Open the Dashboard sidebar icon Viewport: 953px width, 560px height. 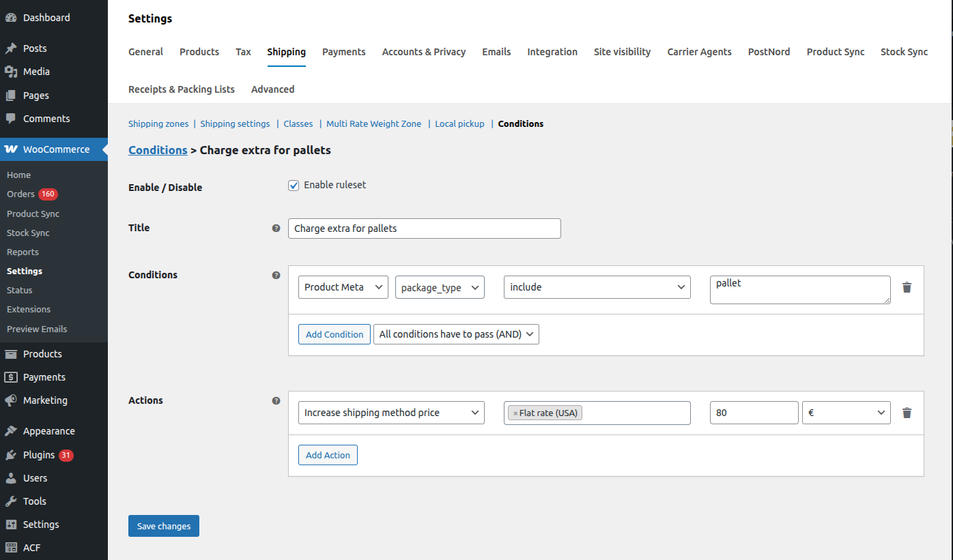click(11, 18)
